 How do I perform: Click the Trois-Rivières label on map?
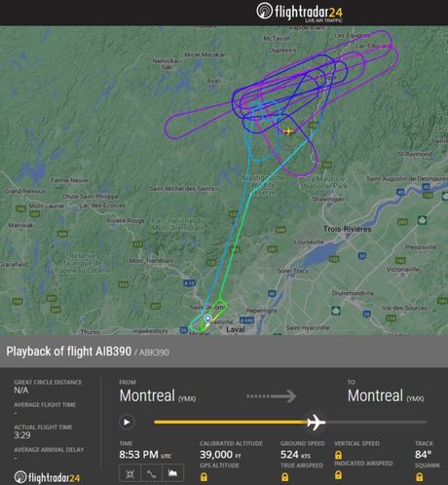(x=347, y=229)
